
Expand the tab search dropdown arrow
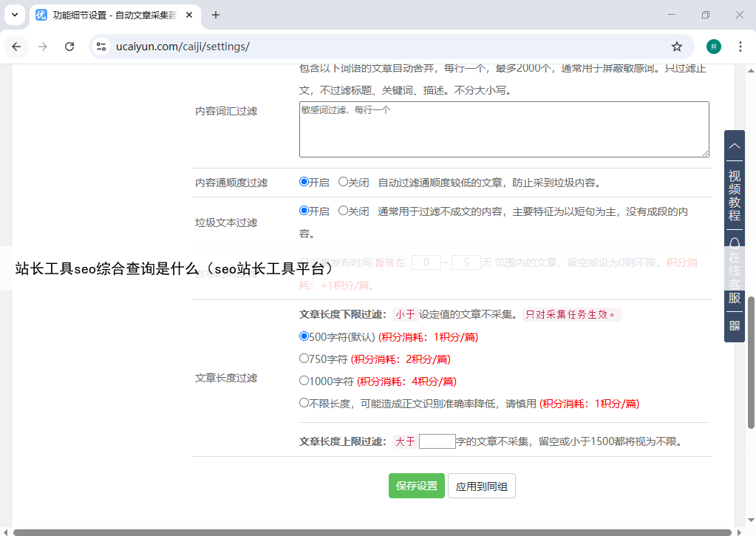[x=14, y=15]
